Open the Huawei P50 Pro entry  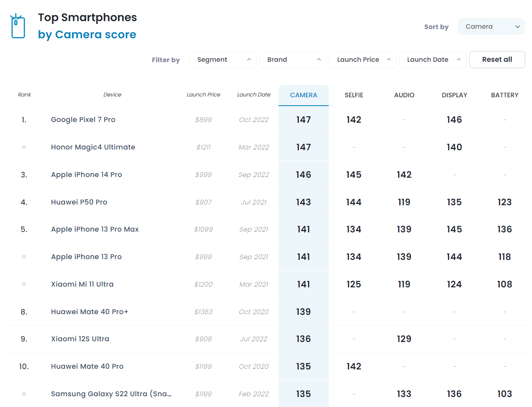[x=79, y=202]
